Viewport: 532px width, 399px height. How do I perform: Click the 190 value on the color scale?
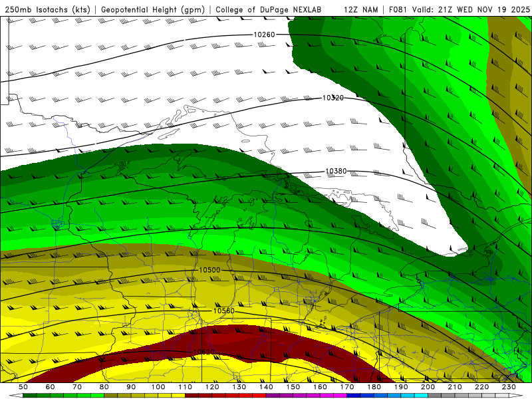coord(401,387)
